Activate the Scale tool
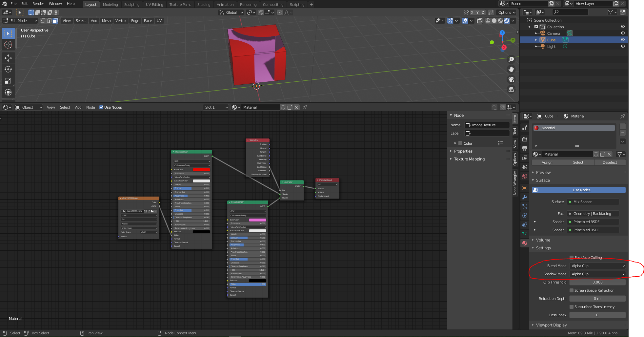 (8, 81)
